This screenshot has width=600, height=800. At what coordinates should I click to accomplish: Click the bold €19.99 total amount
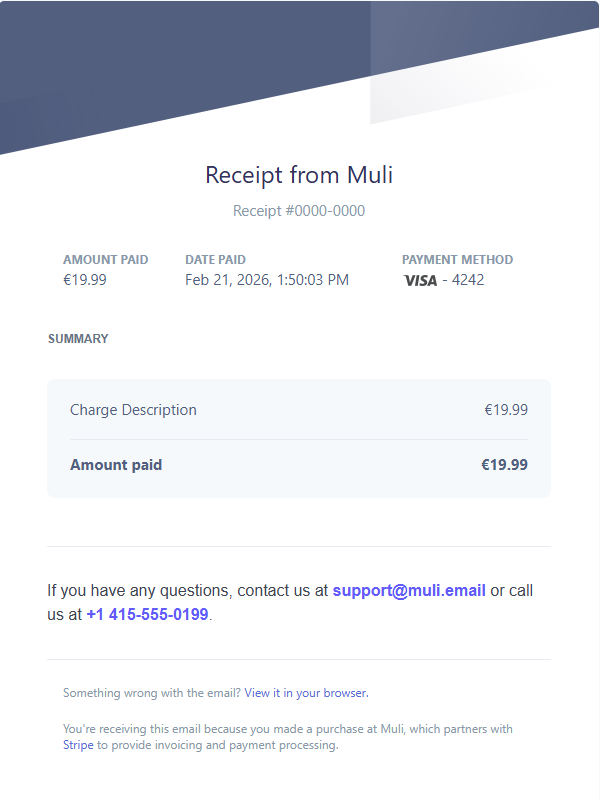(504, 465)
